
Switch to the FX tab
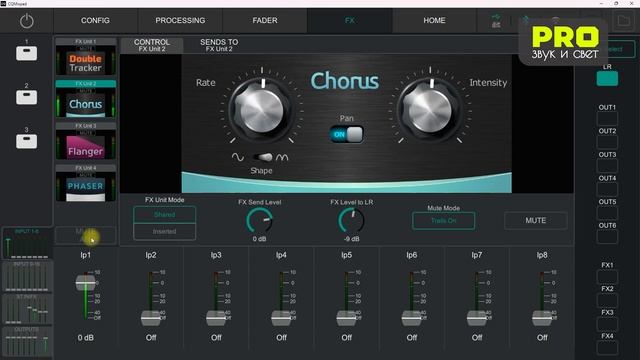click(350, 20)
